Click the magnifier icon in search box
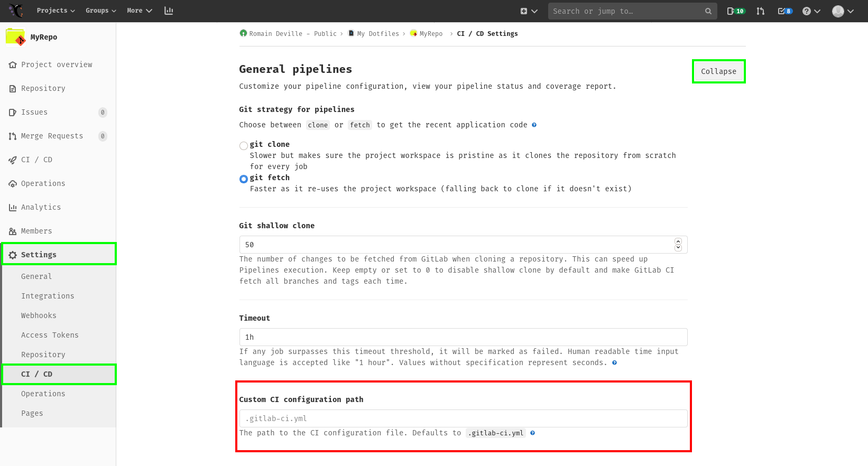868x466 pixels. click(708, 11)
